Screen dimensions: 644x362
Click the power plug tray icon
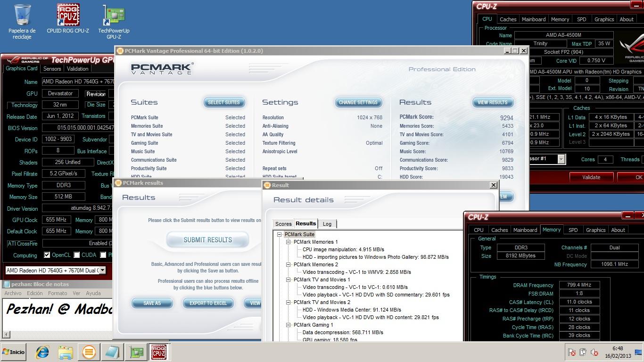[x=583, y=352]
